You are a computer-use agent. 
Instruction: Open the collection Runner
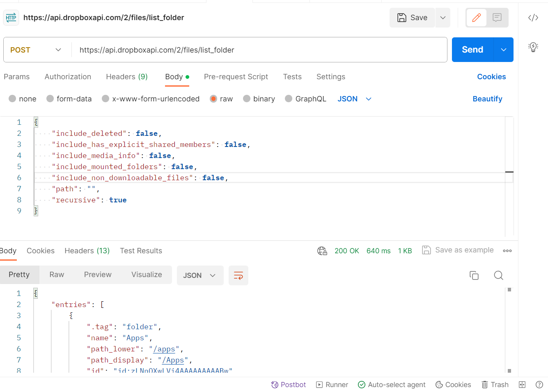tap(332, 385)
